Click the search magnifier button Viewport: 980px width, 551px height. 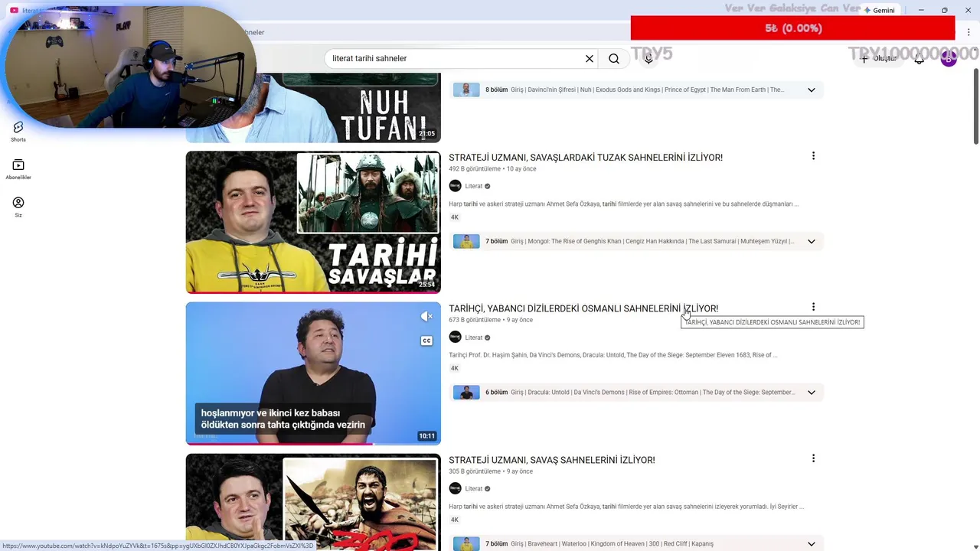pos(614,58)
